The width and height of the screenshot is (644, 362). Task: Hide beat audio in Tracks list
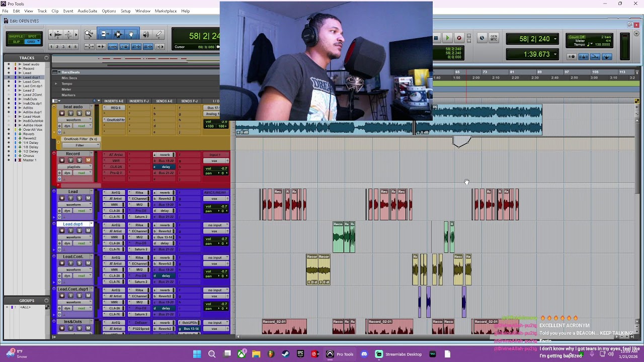(x=9, y=64)
